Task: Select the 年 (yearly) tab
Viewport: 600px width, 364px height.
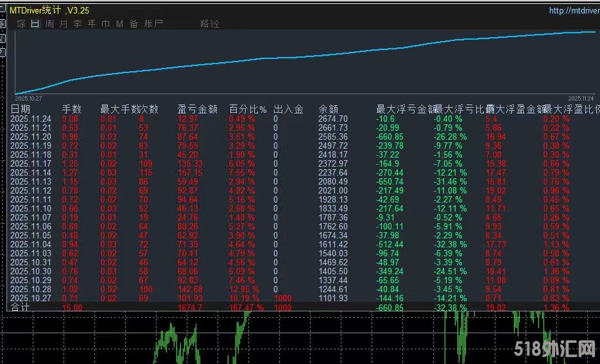Action: (92, 24)
